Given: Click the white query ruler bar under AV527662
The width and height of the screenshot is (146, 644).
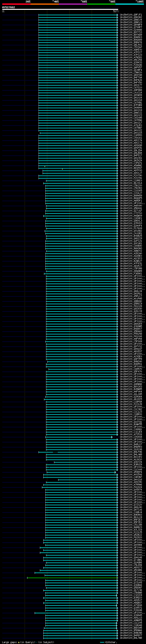Looking at the screenshot, I should tap(60, 9).
